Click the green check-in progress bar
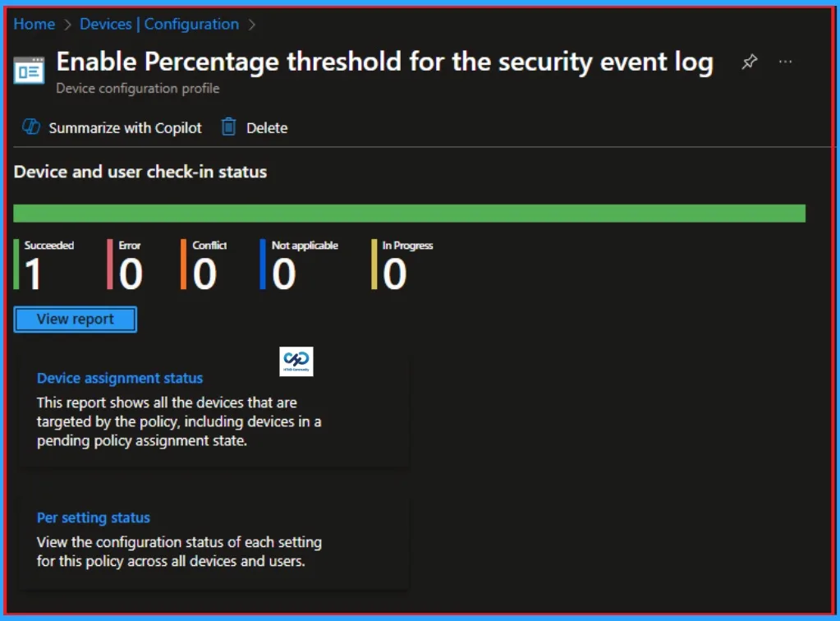The height and width of the screenshot is (621, 840). tap(411, 213)
